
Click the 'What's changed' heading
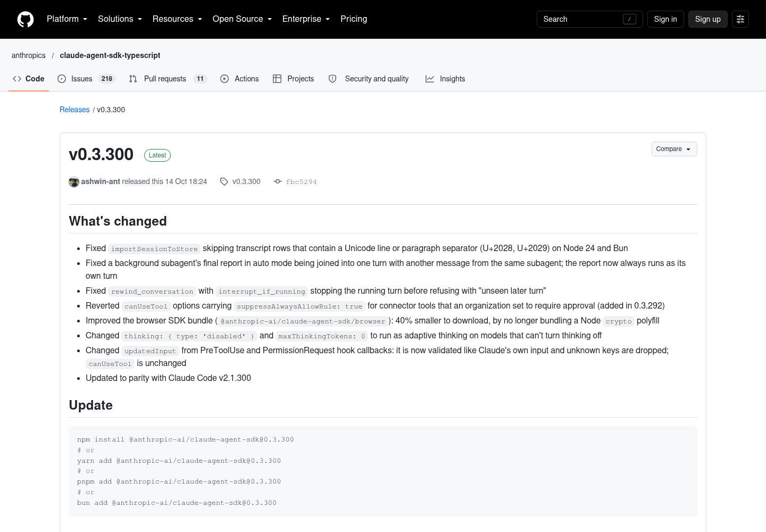point(118,221)
